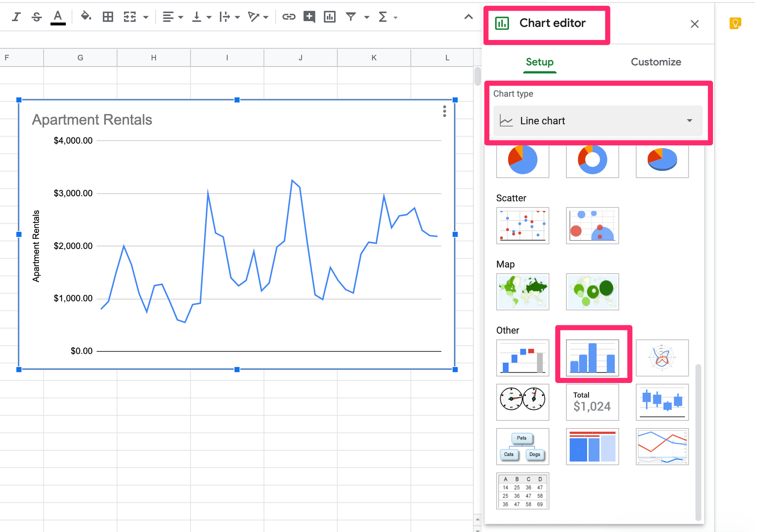Viewport: 770px width, 532px height.
Task: Pick the tree map chart thumbnail
Action: point(592,447)
